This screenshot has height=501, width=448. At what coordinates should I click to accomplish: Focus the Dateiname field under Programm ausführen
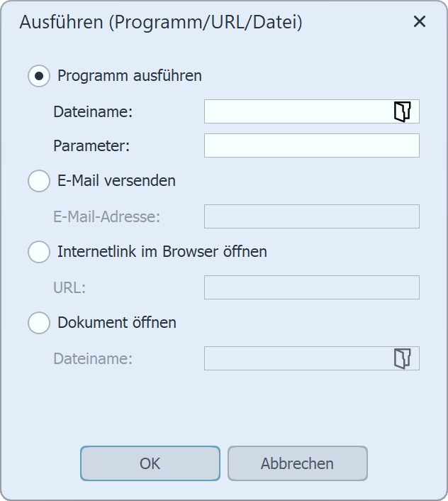tap(296, 111)
